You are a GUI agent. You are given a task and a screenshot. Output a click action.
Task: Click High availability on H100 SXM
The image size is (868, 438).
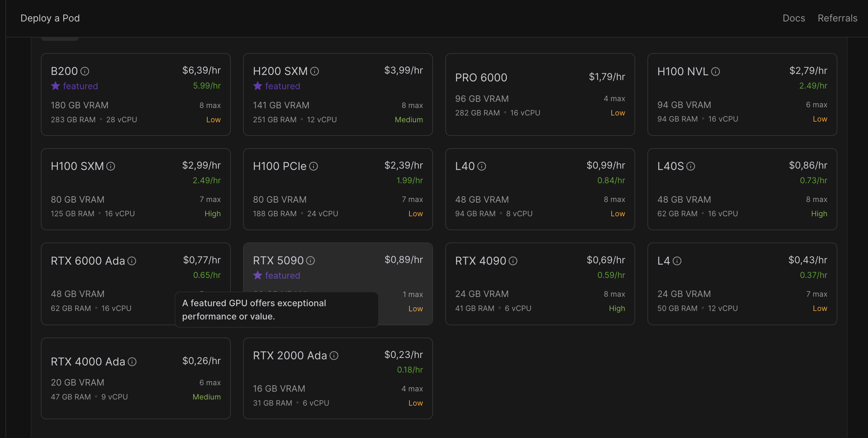tap(212, 214)
